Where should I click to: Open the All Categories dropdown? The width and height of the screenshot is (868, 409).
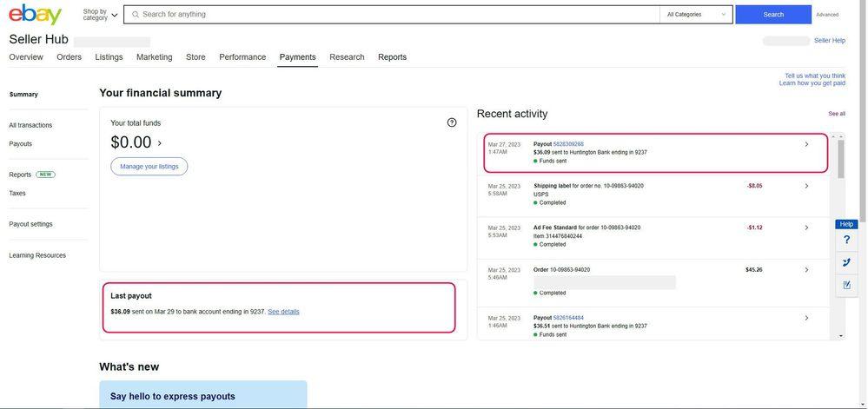[x=696, y=15]
